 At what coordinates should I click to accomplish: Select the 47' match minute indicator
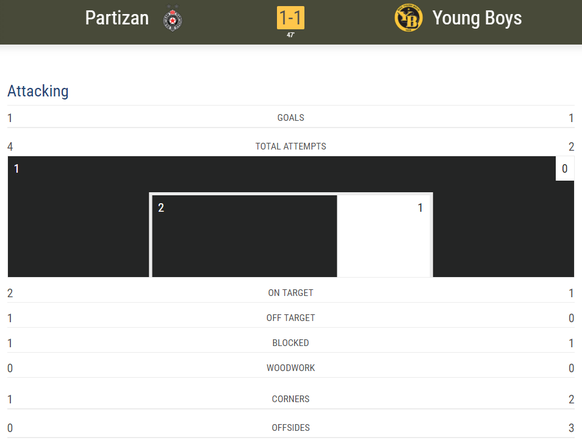pos(291,35)
